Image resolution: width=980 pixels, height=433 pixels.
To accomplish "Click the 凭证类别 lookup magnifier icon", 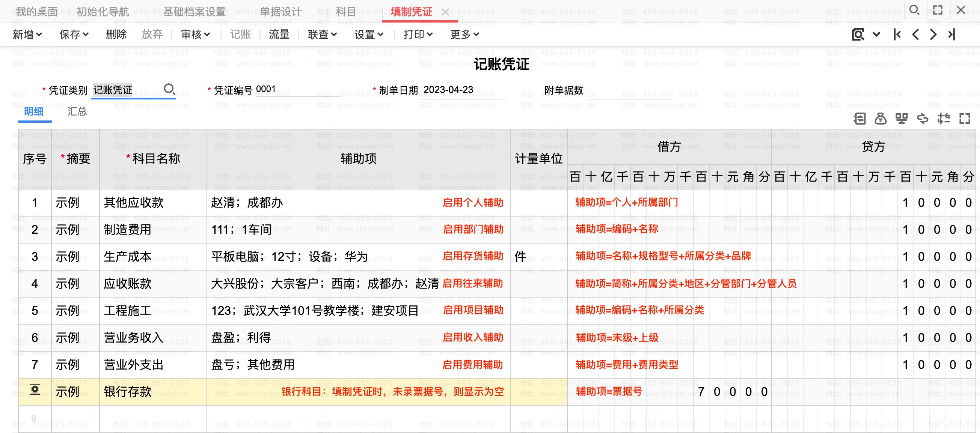I will click(x=169, y=89).
